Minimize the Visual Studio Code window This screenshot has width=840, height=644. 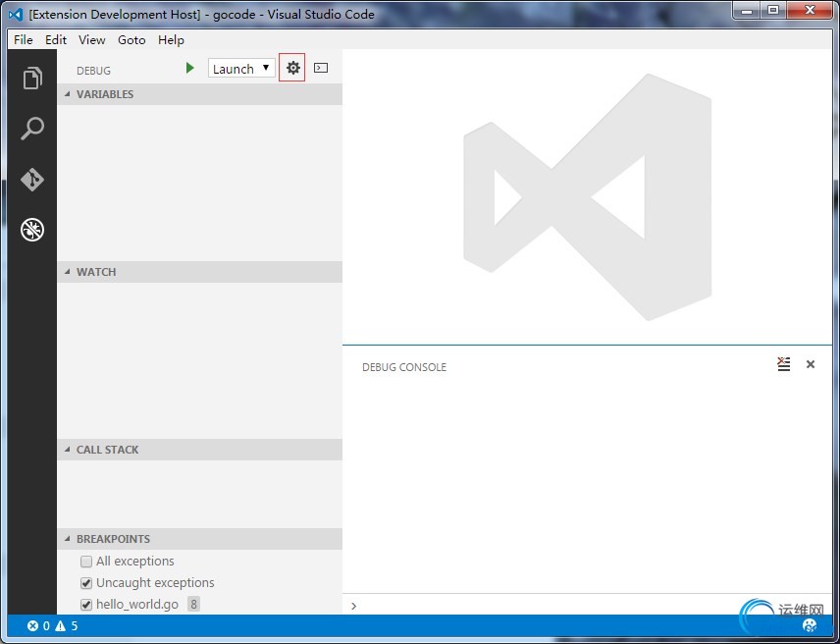pos(747,10)
